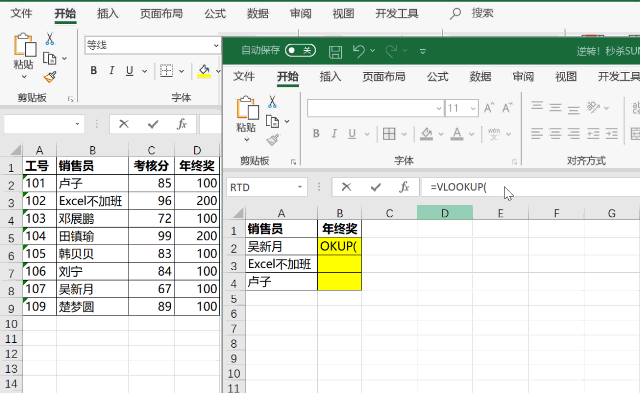The image size is (640, 393).
Task: Switch AutoSave toggle in front window
Action: [300, 51]
